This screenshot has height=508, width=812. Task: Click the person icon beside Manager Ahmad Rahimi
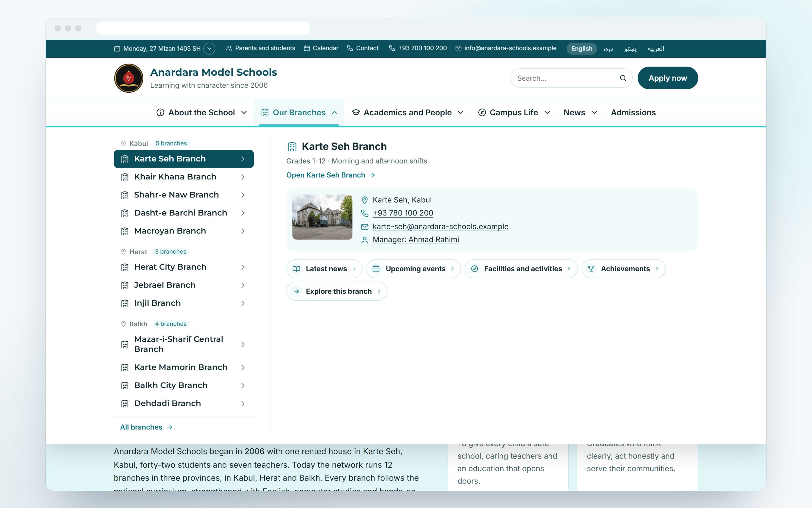coord(365,240)
